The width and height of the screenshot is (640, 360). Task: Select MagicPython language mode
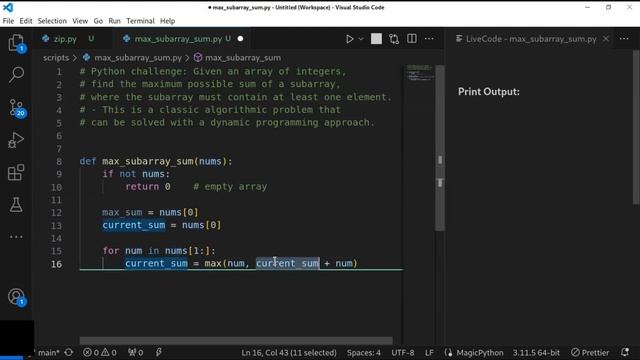point(480,352)
